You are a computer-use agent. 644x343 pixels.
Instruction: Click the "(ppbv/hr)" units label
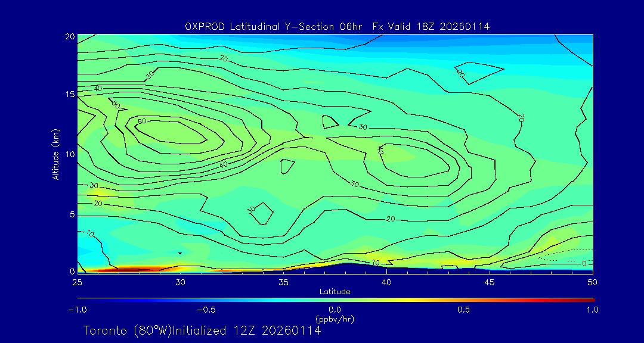tap(335, 319)
